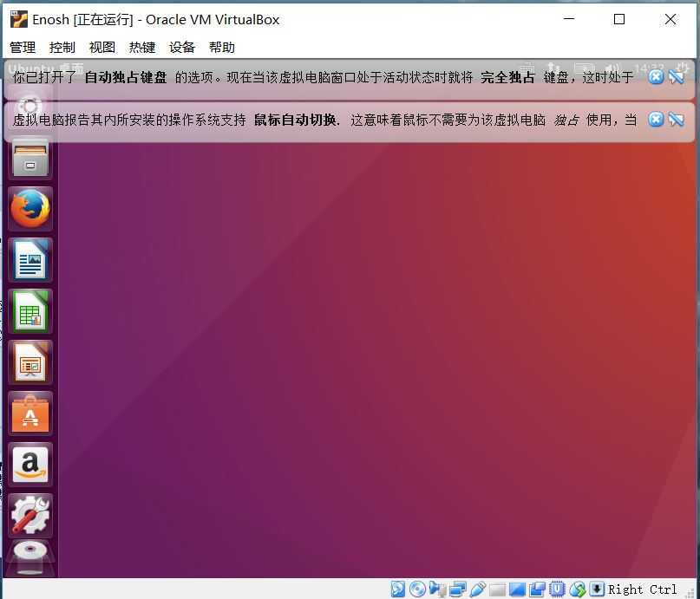Viewport: 700px width, 599px height.
Task: Open the 设备 menu
Action: (182, 47)
